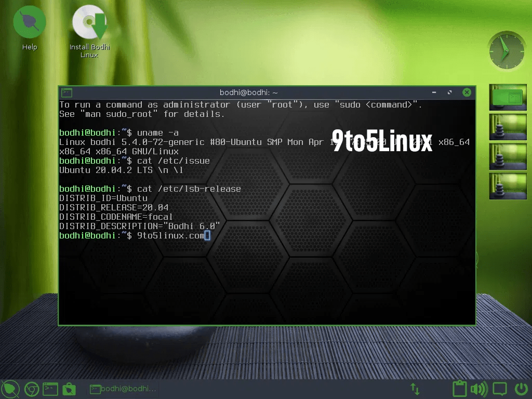Open the app store bag icon
Viewport: 532px width, 399px height.
(69, 389)
